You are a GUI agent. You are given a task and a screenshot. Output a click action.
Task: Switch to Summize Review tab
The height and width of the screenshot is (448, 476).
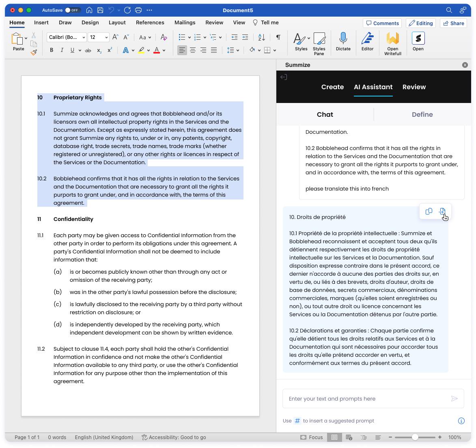[x=414, y=87]
